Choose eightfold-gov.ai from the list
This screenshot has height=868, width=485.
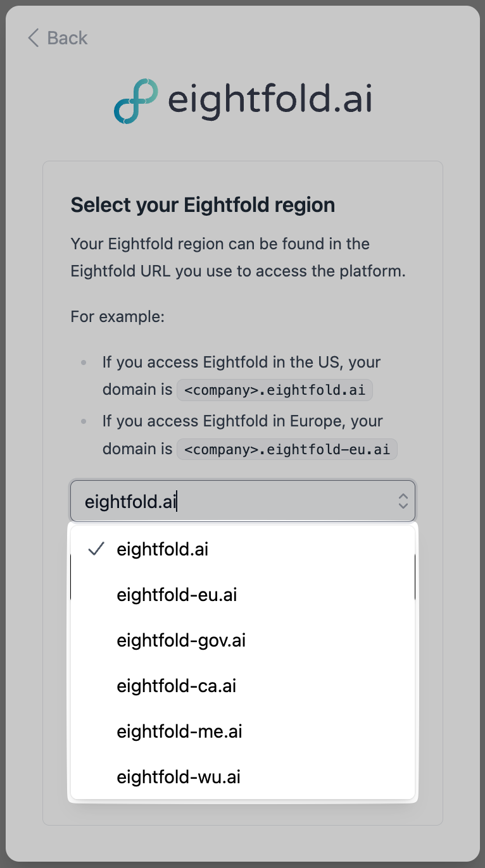(x=181, y=640)
